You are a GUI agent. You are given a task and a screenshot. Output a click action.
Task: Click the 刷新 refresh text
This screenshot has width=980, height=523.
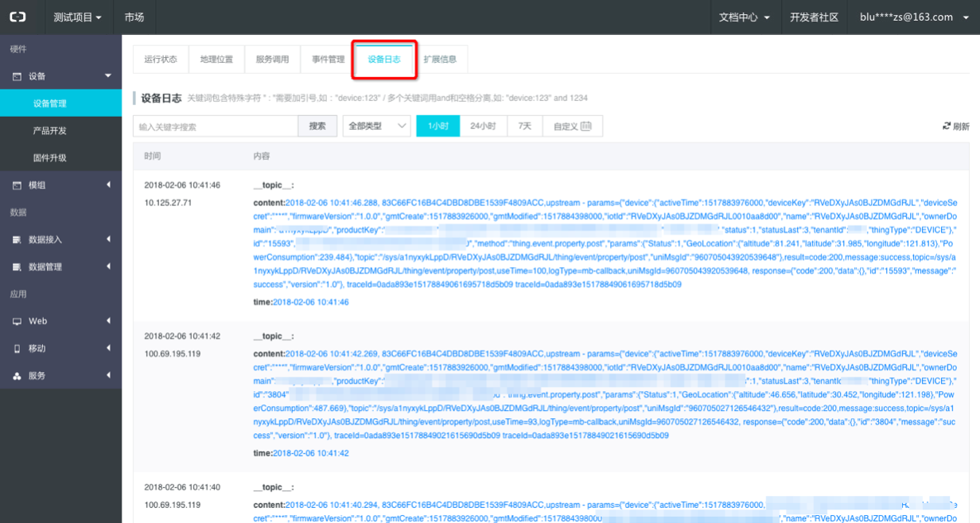pyautogui.click(x=961, y=126)
